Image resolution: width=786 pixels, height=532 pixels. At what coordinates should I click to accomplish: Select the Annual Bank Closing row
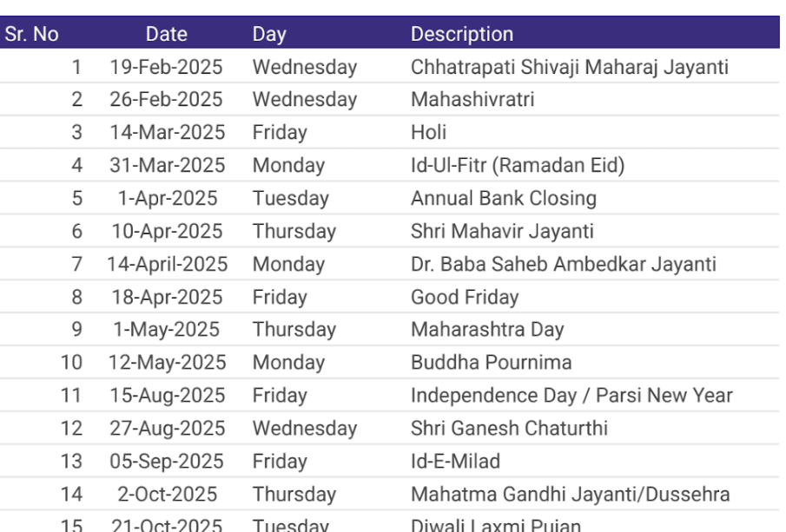coord(504,199)
